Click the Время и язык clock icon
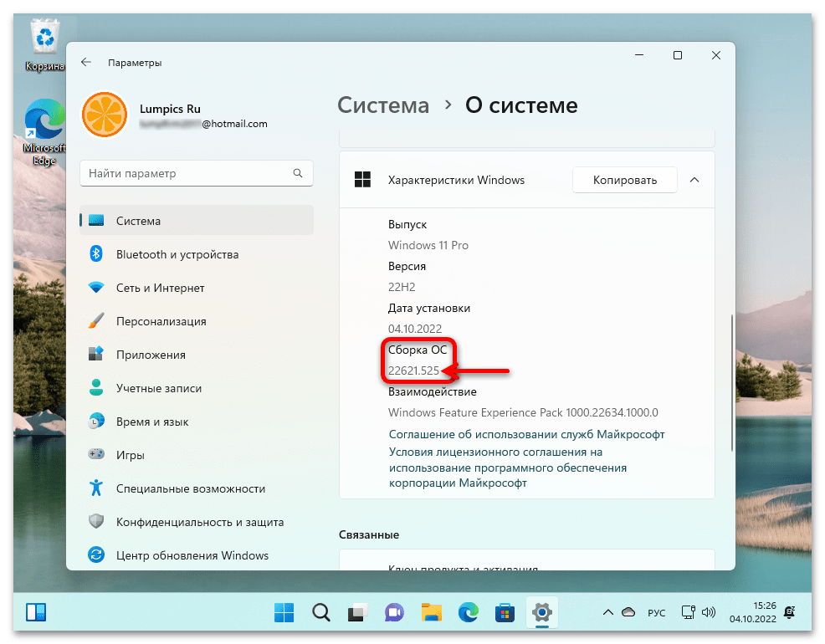 click(96, 422)
